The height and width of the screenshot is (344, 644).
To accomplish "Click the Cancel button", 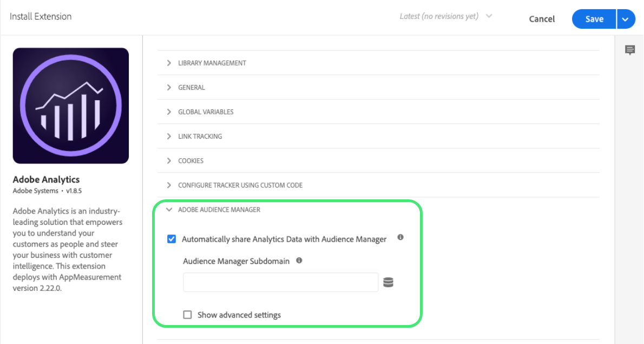I will click(542, 19).
